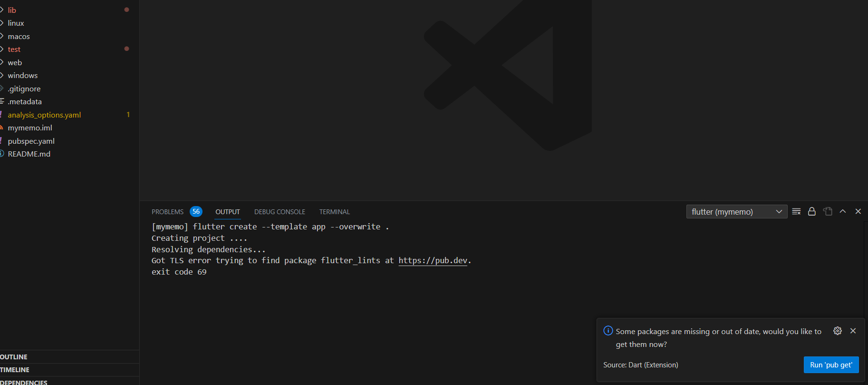
Task: Expand the lib folder
Action: tap(69, 10)
